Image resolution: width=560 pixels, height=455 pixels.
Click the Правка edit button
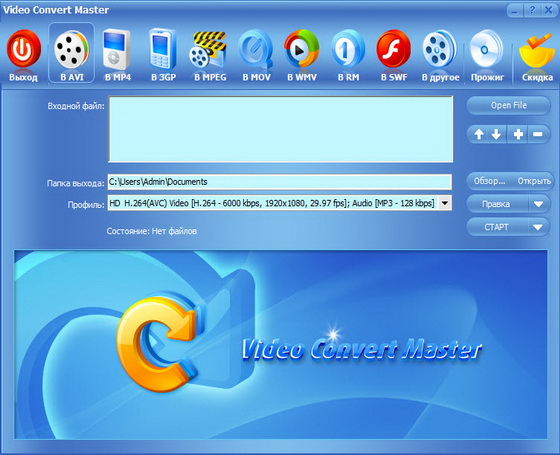point(496,204)
